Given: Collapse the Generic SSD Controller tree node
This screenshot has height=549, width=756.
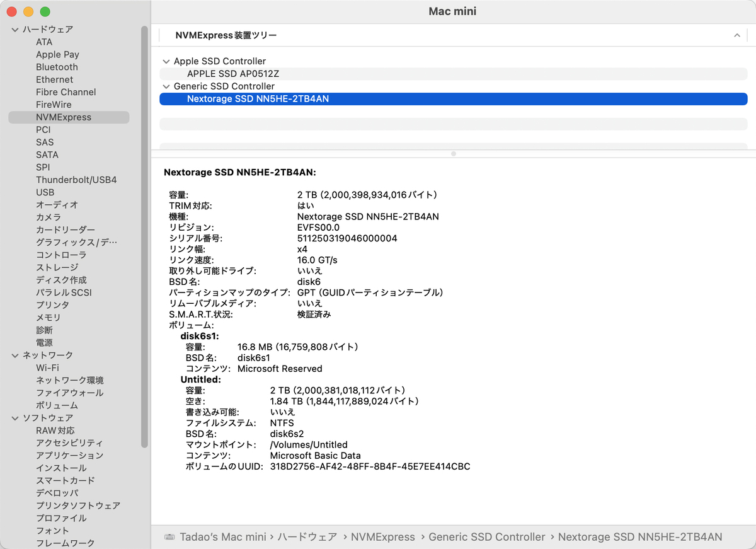Looking at the screenshot, I should tap(166, 86).
